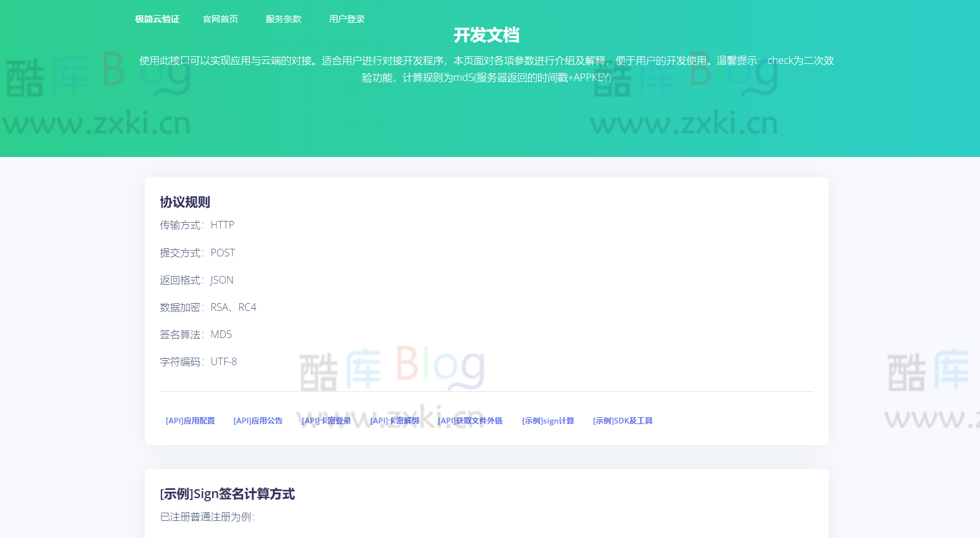Viewport: 980px width, 538px height.
Task: Click the MD5 value beside 签名算法
Action: point(222,334)
